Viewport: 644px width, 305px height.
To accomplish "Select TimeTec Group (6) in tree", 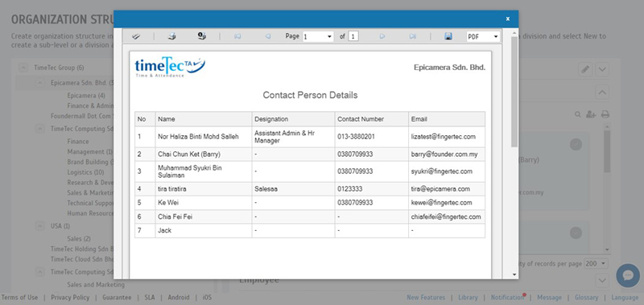I will (59, 68).
